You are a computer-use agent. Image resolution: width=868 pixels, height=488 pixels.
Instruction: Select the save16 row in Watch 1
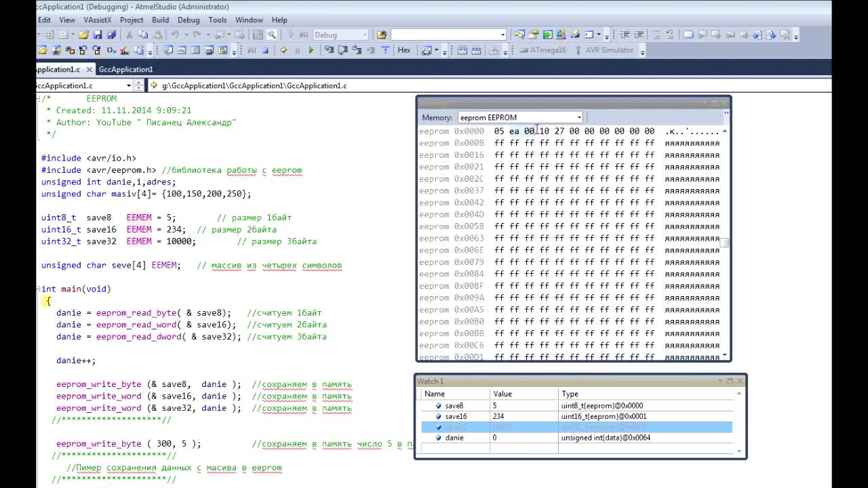(456, 416)
